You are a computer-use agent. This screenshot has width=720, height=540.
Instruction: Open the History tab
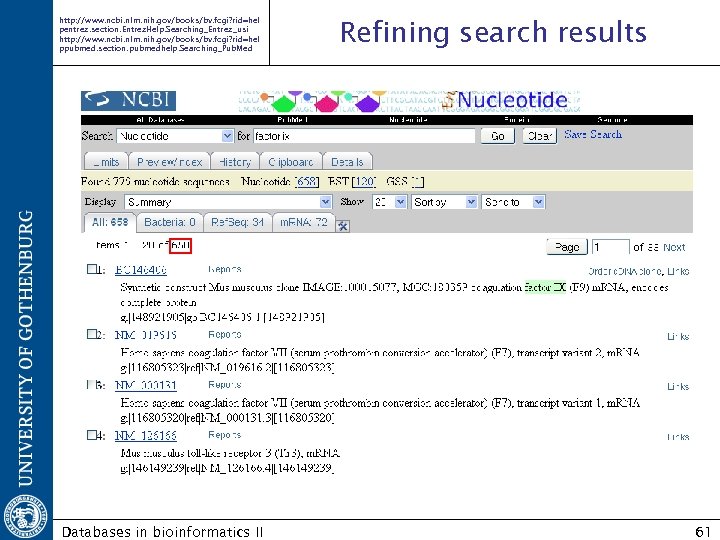(235, 162)
